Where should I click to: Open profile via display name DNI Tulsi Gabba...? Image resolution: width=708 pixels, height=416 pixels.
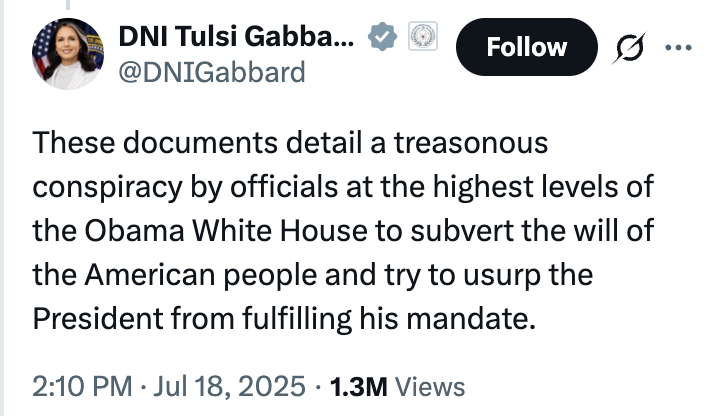coord(235,39)
